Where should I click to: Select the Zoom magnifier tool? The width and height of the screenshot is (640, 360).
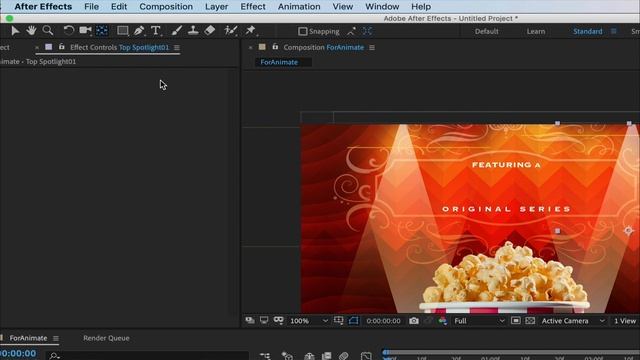pos(48,31)
